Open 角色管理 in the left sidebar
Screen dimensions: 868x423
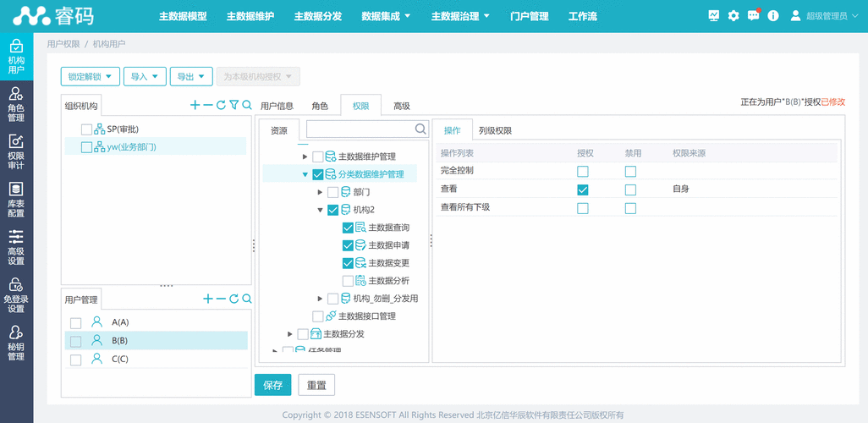pyautogui.click(x=16, y=105)
